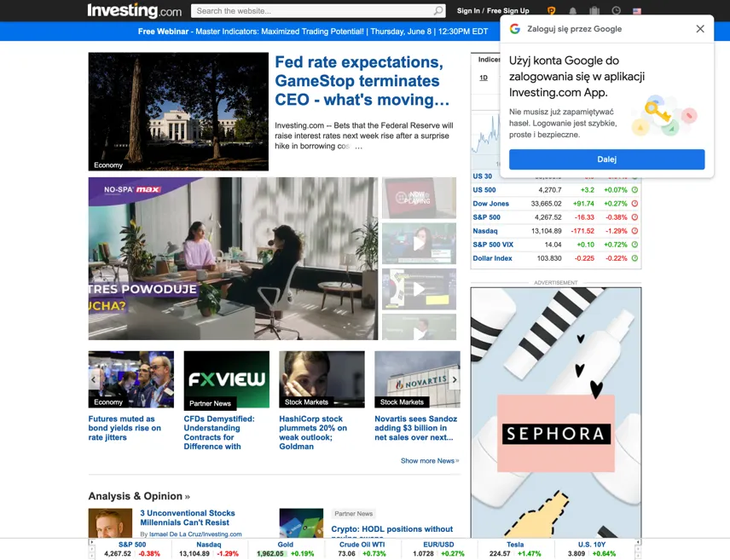The image size is (730, 560).
Task: Click the Dollar Index clock status icon
Action: 634,258
